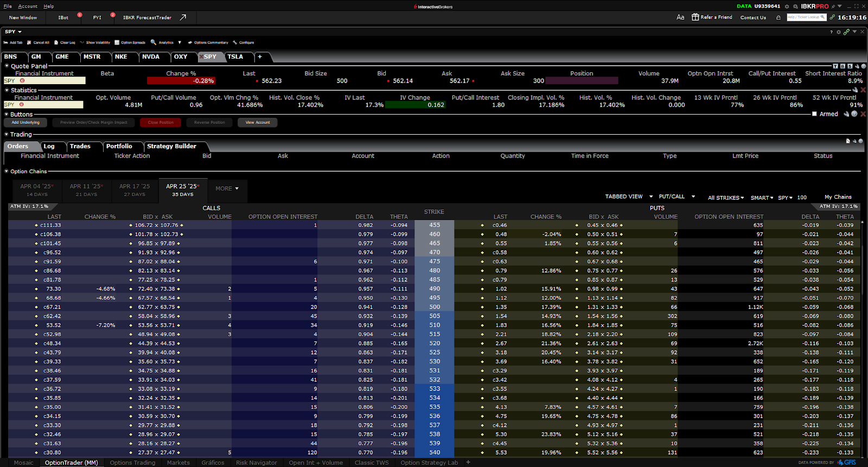
Task: Add a new ticker tab with plus
Action: pyautogui.click(x=260, y=56)
